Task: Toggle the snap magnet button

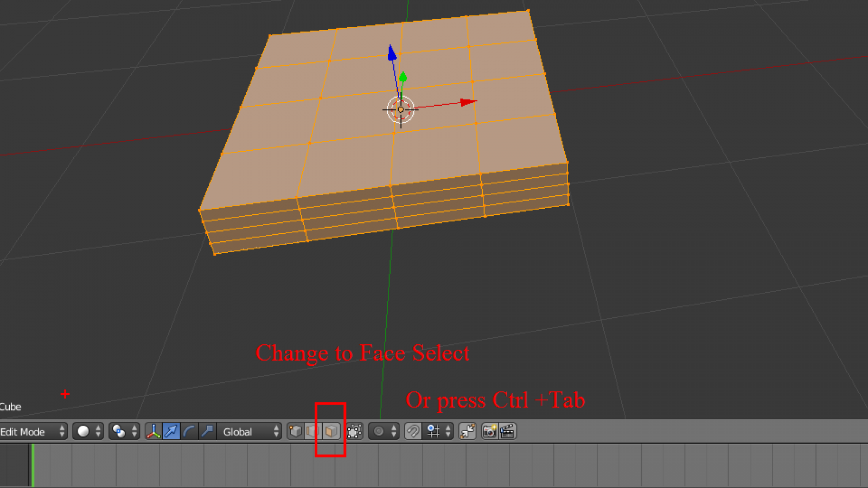Action: [x=413, y=432]
